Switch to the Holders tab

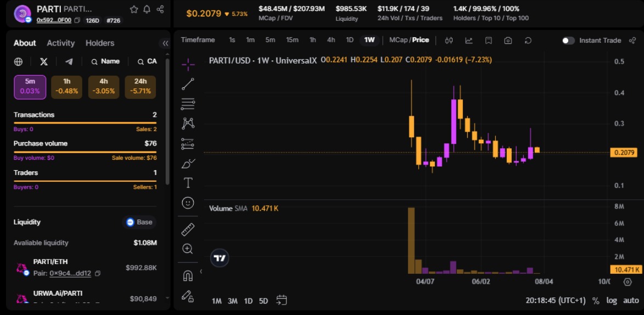point(100,43)
